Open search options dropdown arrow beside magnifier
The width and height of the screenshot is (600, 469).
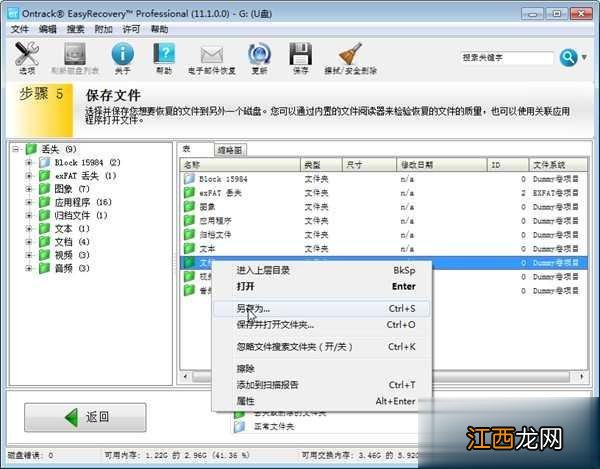tap(584, 57)
